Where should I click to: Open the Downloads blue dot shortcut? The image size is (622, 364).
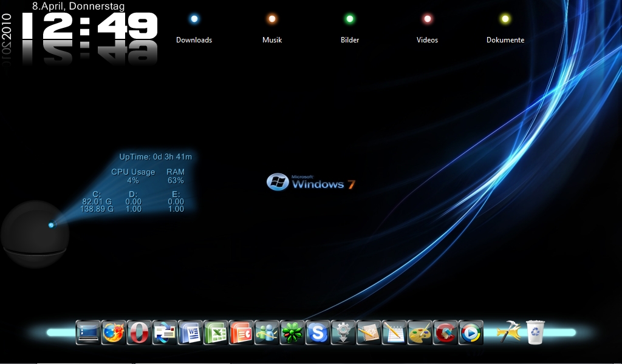pos(194,19)
